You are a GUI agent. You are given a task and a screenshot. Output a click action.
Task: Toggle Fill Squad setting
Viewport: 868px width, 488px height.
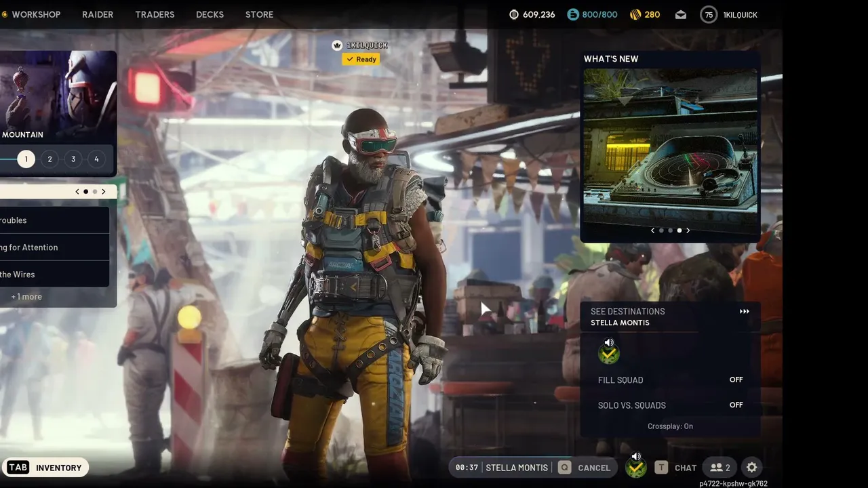[x=670, y=380]
